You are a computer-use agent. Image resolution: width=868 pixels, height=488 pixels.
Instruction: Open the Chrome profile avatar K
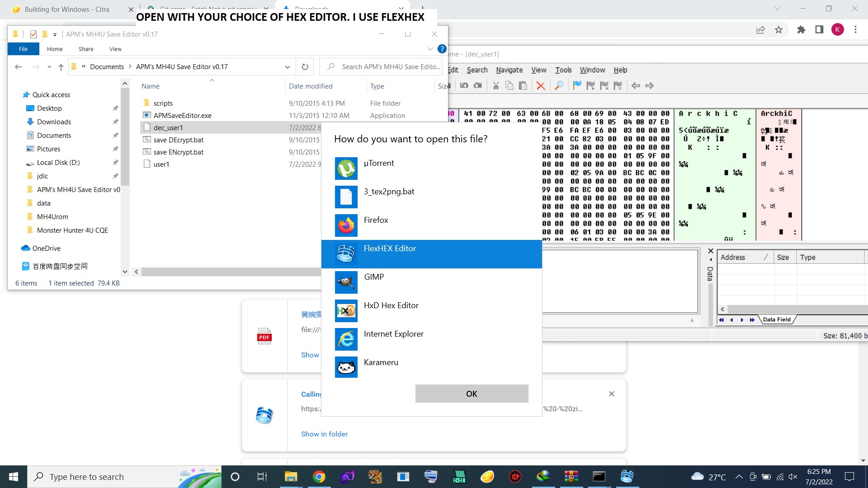[837, 30]
